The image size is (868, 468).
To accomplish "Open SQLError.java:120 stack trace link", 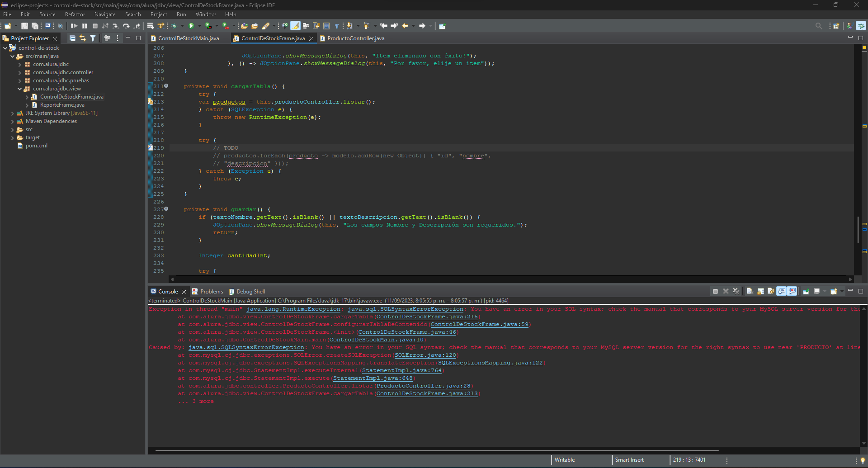I will pos(425,355).
